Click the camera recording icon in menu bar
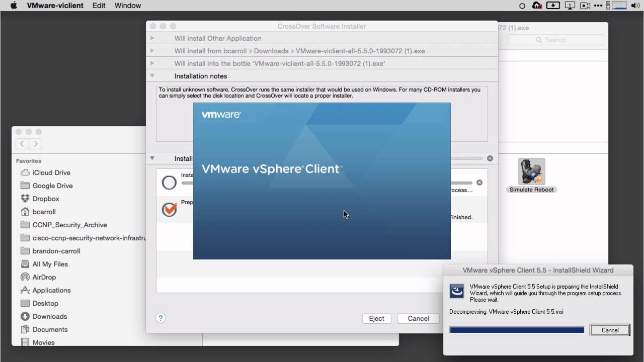 click(x=585, y=6)
